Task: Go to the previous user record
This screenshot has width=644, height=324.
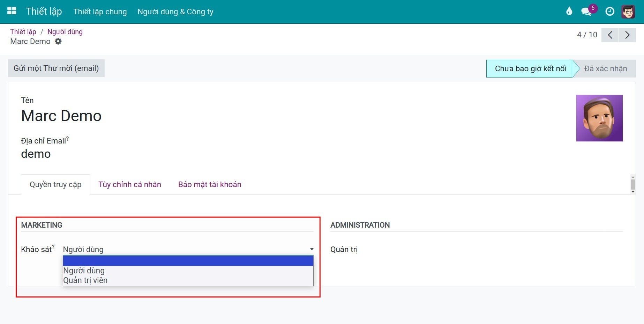Action: [x=610, y=35]
